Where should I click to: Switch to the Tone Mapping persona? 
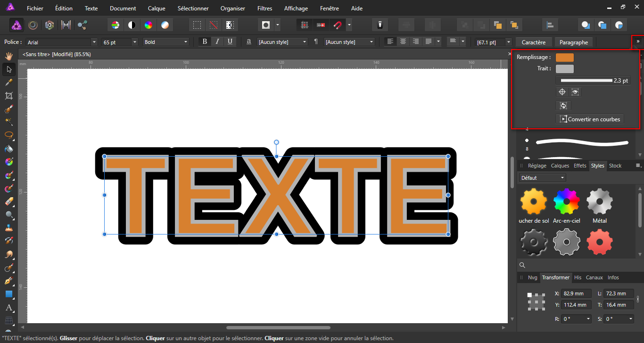click(x=66, y=25)
